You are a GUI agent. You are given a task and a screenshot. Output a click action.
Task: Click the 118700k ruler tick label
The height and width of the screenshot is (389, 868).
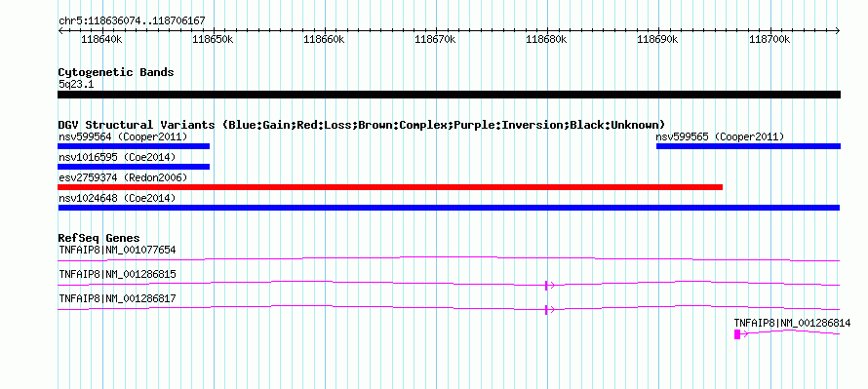pos(769,40)
